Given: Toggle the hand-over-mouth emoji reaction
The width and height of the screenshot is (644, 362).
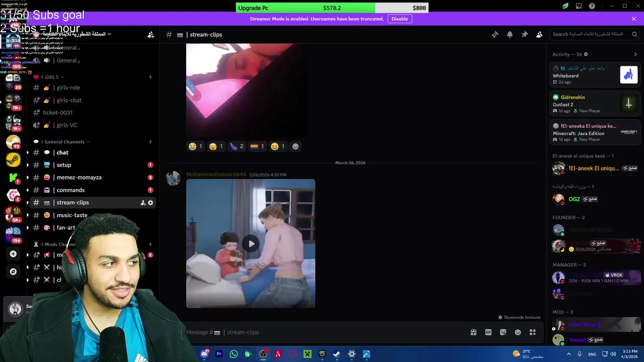Looking at the screenshot, I should coord(216,146).
